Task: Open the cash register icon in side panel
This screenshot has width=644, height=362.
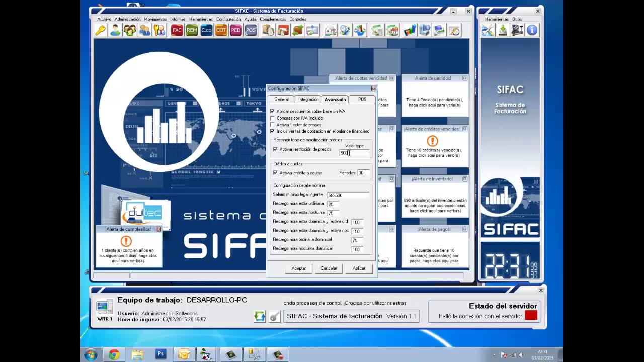Action: pos(517,30)
